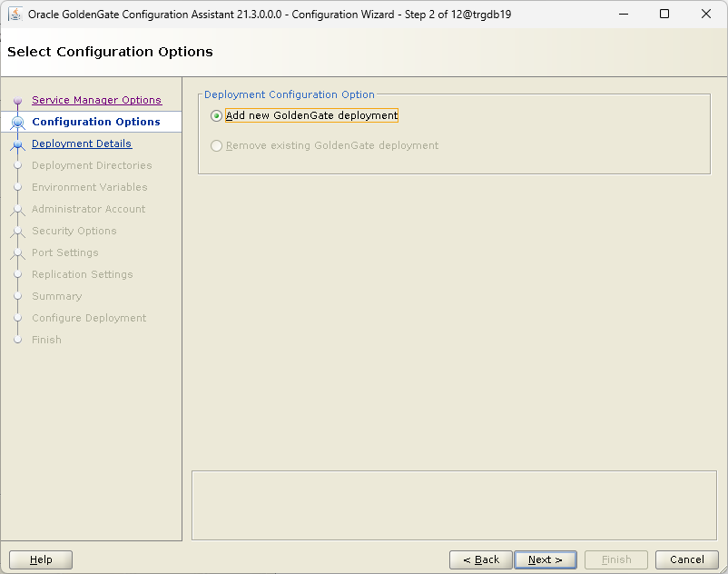The image size is (728, 574).
Task: Click the Configuration Options current step icon
Action: (17, 122)
